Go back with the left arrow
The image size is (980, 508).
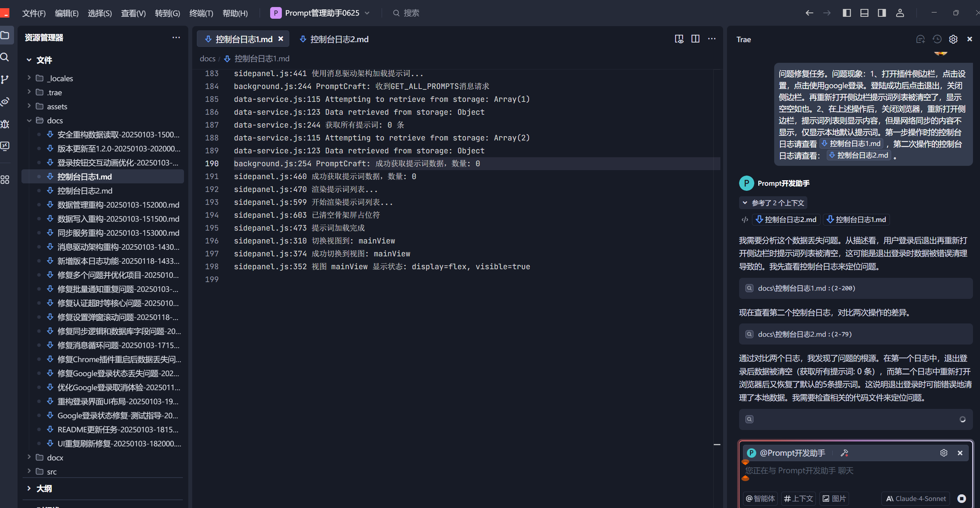[x=810, y=13]
